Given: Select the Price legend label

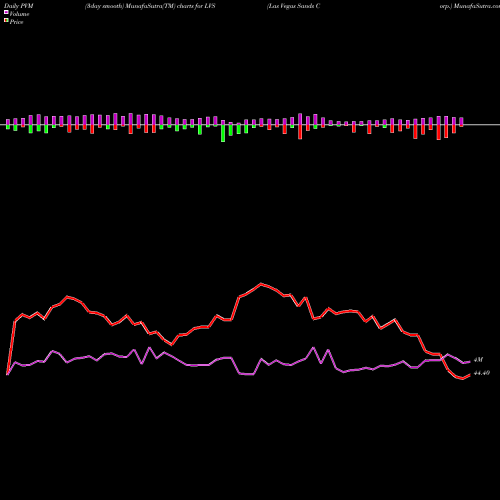Looking at the screenshot, I should click(16, 22).
